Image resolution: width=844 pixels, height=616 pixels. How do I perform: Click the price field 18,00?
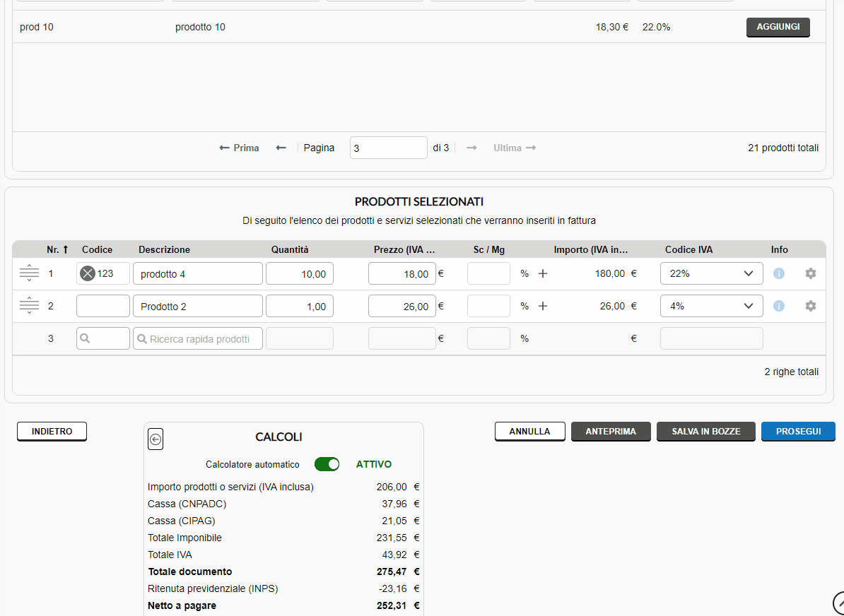402,273
